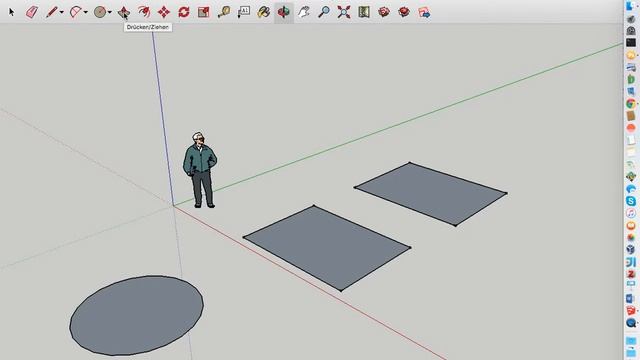Click the circle face in the model
640x360 pixels.
pyautogui.click(x=136, y=316)
